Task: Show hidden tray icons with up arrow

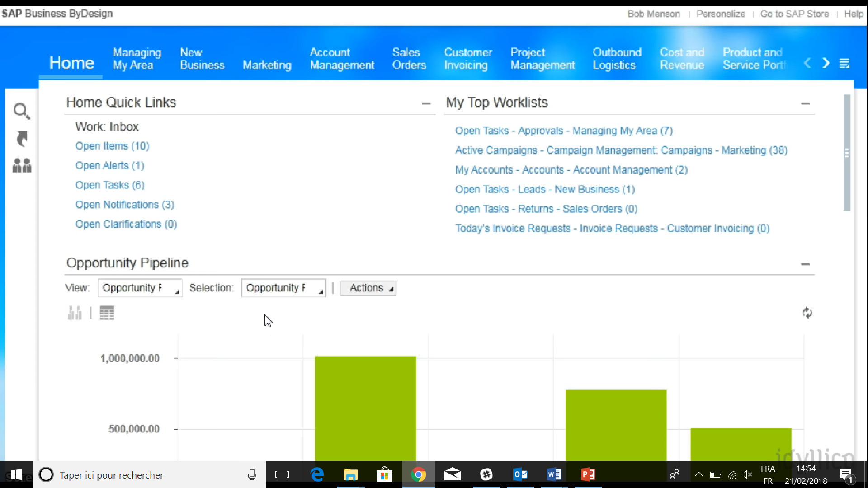Action: pos(698,474)
